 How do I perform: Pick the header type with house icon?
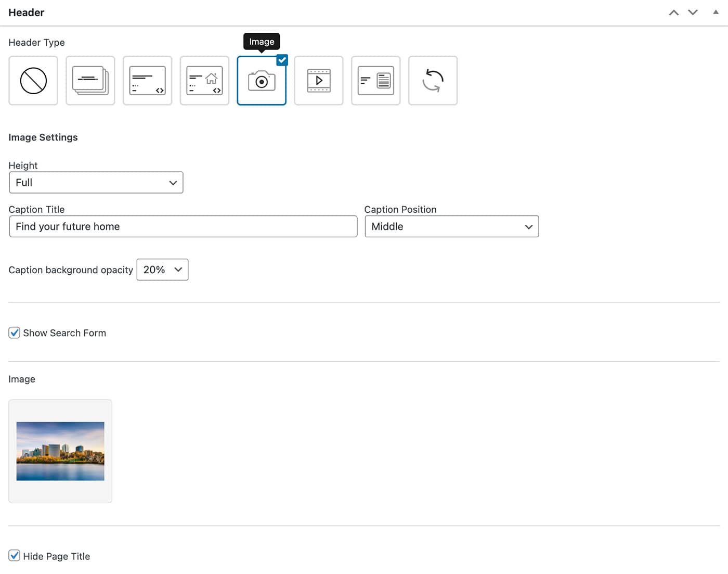(x=204, y=81)
